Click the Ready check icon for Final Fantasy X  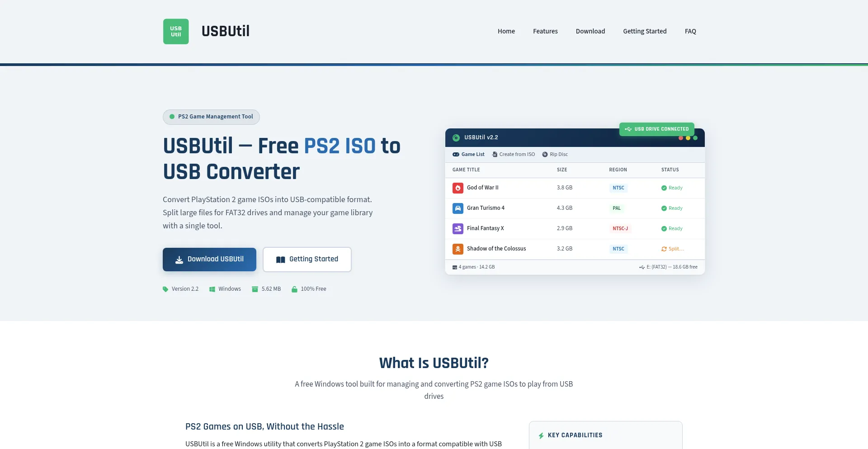click(664, 229)
